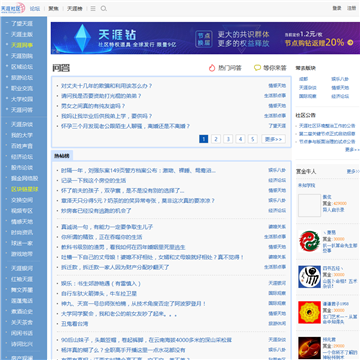360x360 pixels.
Task: Open sidebar item 关天茶舍
Action: [22, 322]
